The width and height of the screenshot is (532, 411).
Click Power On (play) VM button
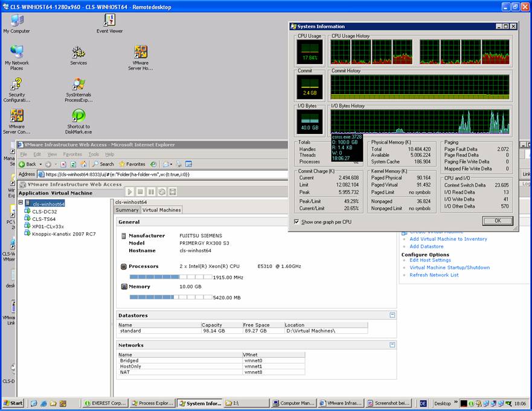(x=130, y=192)
